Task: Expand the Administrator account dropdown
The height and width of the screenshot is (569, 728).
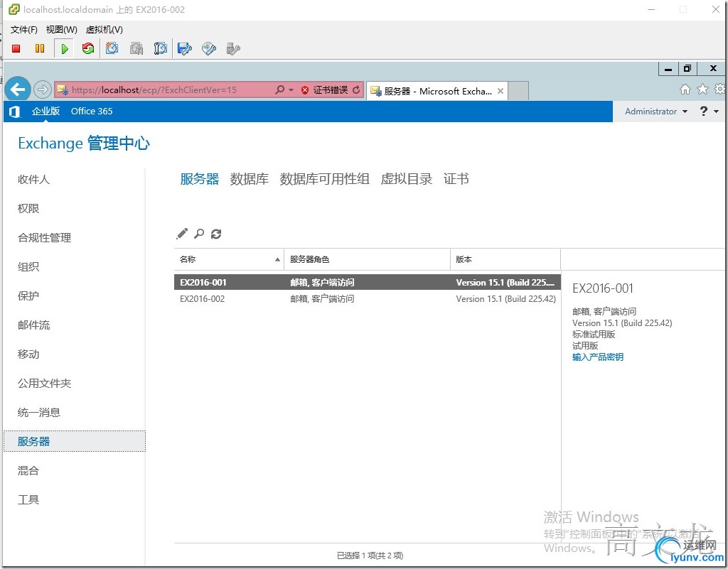Action: [656, 112]
